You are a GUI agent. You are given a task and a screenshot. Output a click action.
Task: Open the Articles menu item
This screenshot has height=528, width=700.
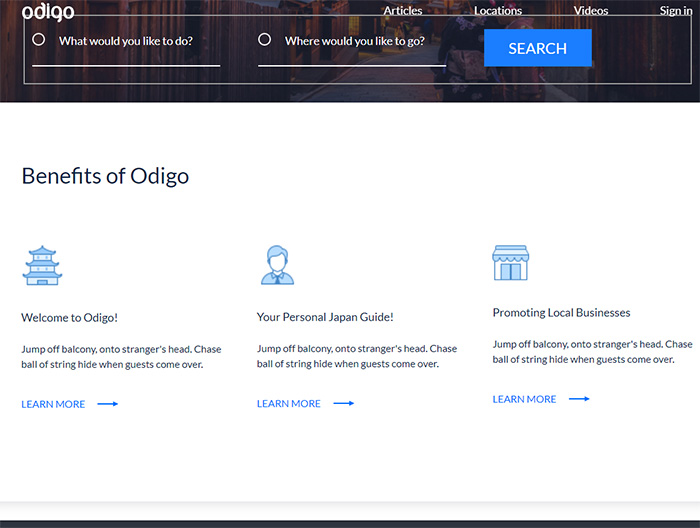tap(403, 11)
